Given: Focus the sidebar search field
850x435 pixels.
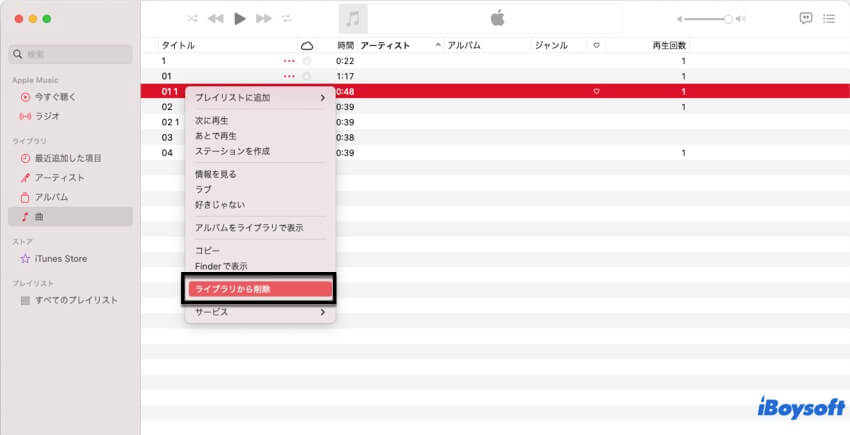Looking at the screenshot, I should (x=70, y=54).
